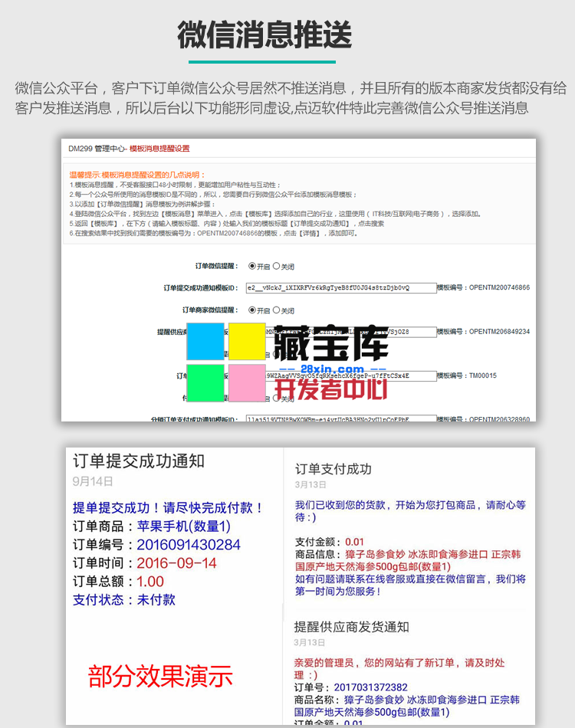Focus the 订单提交成功通知模板ID input field
Screen dimensions: 575x728
pos(341,288)
